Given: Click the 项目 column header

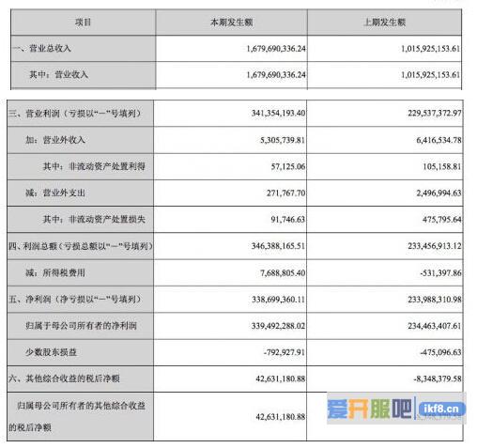Looking at the screenshot, I should (x=83, y=23).
